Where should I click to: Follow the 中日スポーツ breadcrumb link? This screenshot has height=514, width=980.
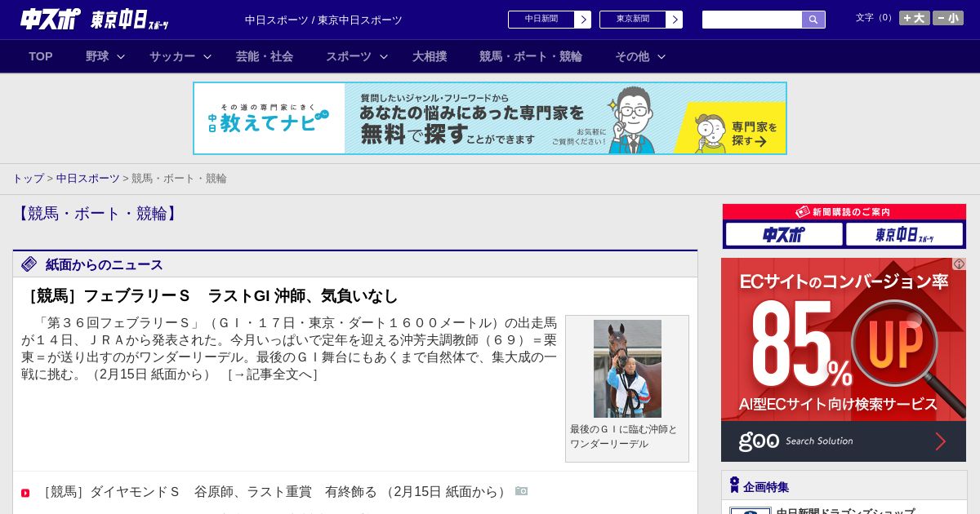tap(88, 178)
